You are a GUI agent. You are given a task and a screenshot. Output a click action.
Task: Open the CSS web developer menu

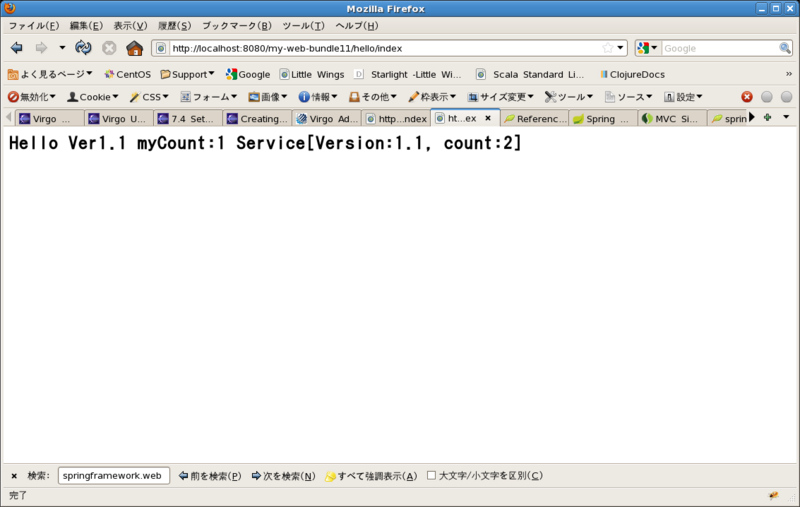149,97
